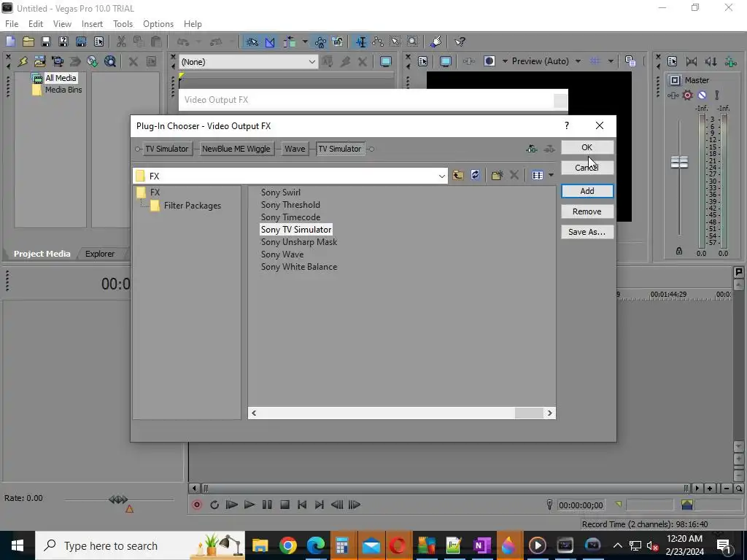Viewport: 747px width, 560px height.
Task: Click the external monitor icon in Video Preview
Action: pos(446,61)
